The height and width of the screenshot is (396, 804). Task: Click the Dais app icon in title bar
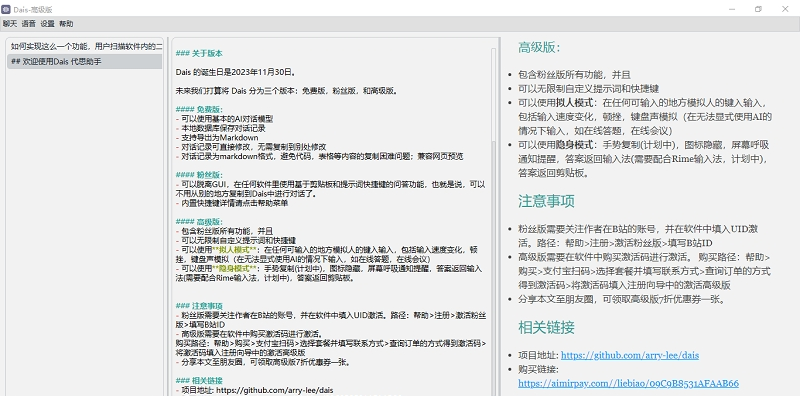(6, 9)
